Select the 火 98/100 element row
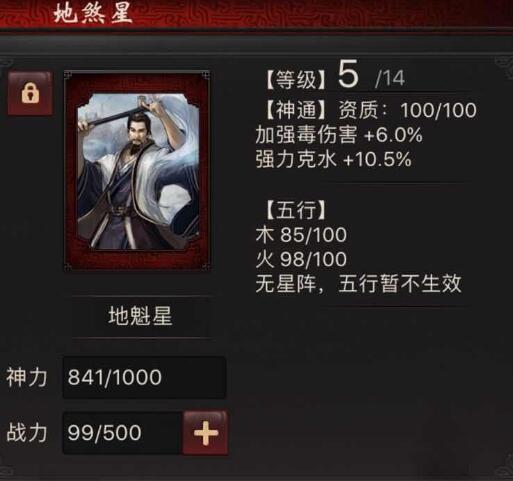The width and height of the screenshot is (513, 481). pos(301,259)
